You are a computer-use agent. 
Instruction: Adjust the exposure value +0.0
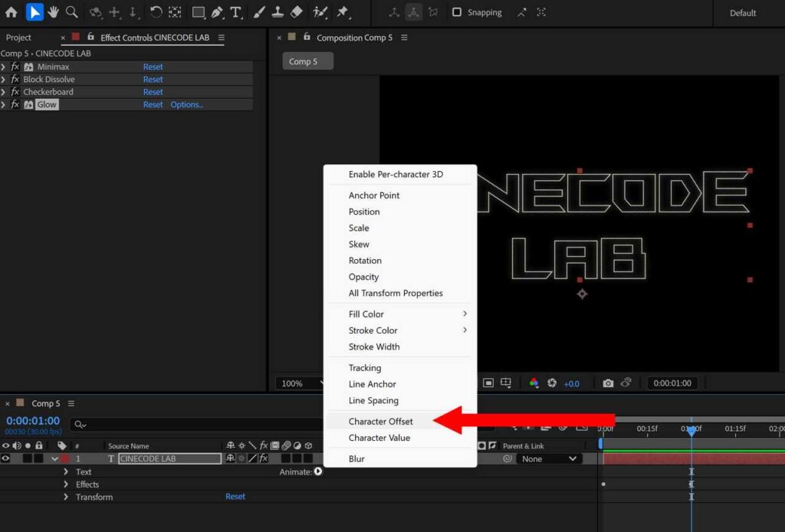(571, 384)
